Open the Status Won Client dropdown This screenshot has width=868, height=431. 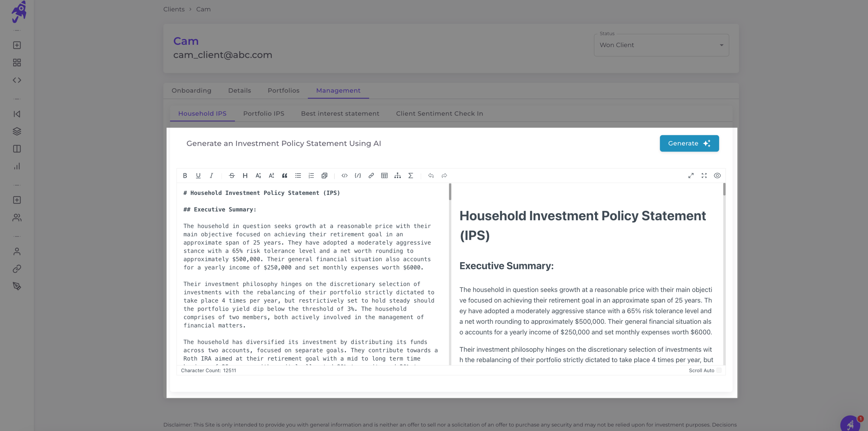coord(661,45)
